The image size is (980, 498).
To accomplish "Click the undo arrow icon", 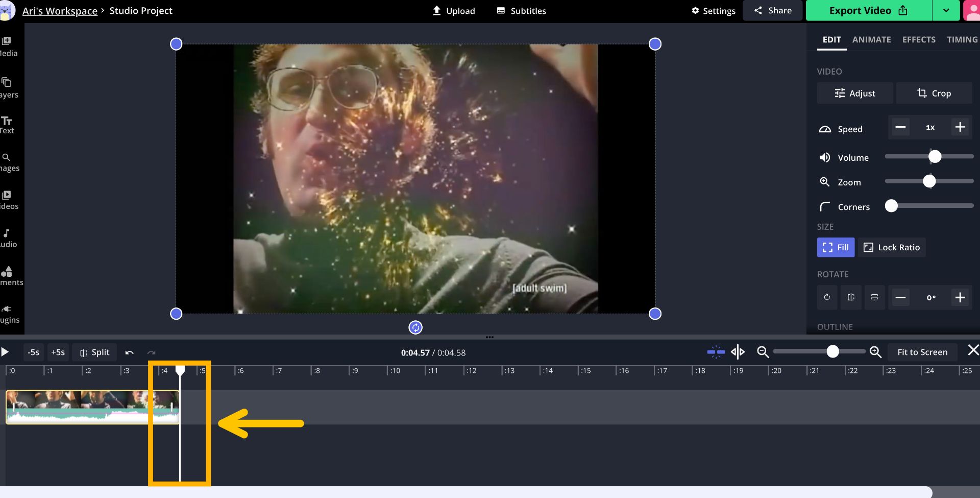I will click(x=130, y=352).
